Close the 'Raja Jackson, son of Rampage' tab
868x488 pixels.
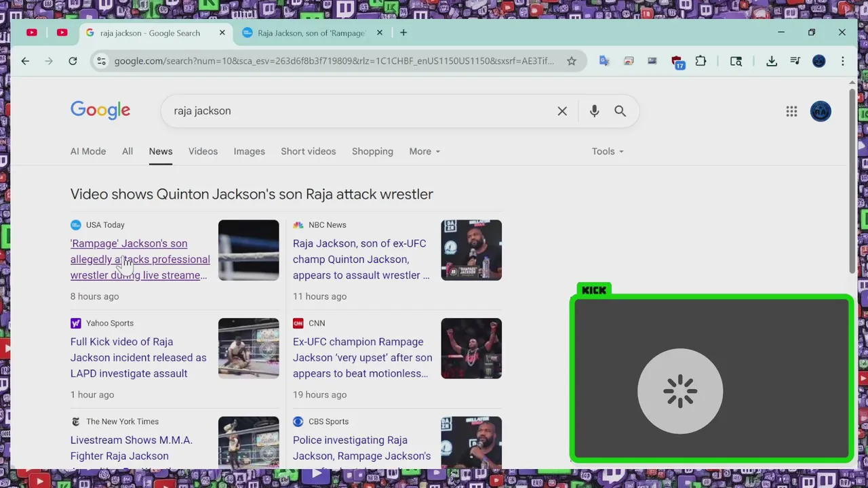(x=380, y=33)
